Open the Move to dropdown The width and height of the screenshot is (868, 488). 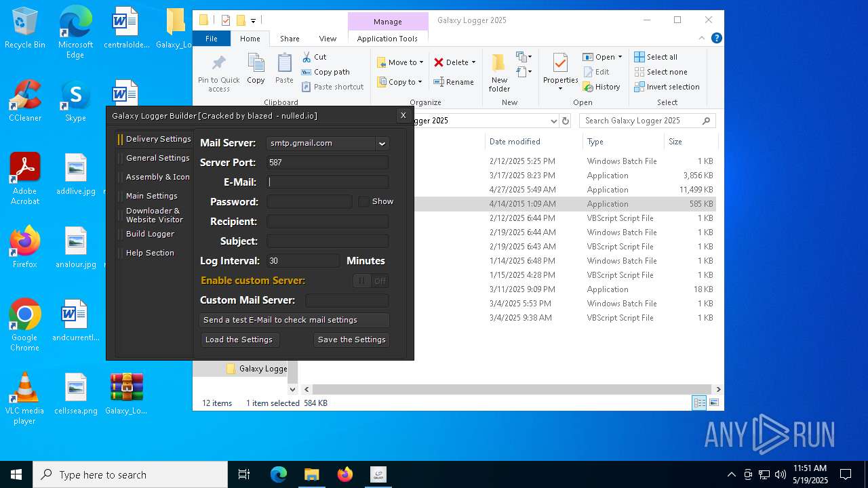(400, 62)
